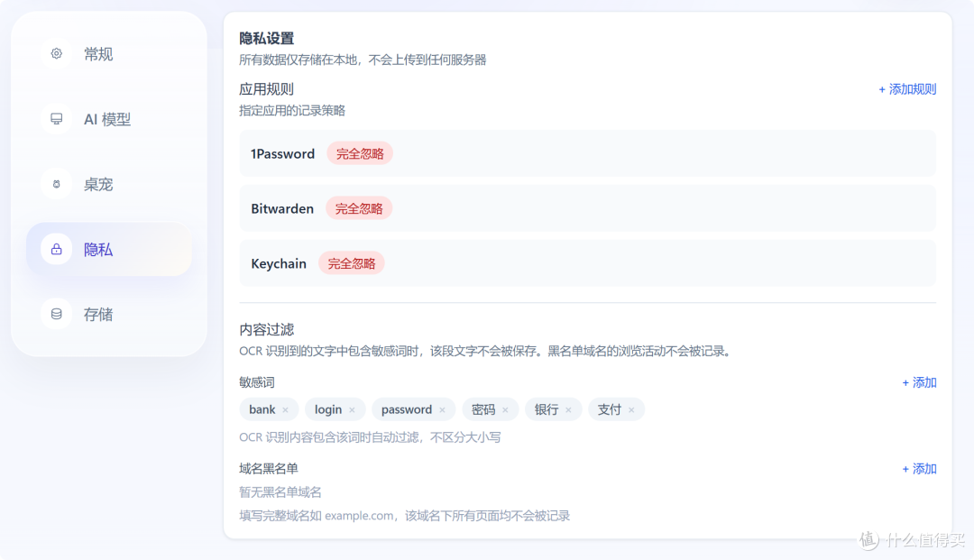The height and width of the screenshot is (560, 974).
Task: Click the 密码 tag text
Action: [483, 409]
